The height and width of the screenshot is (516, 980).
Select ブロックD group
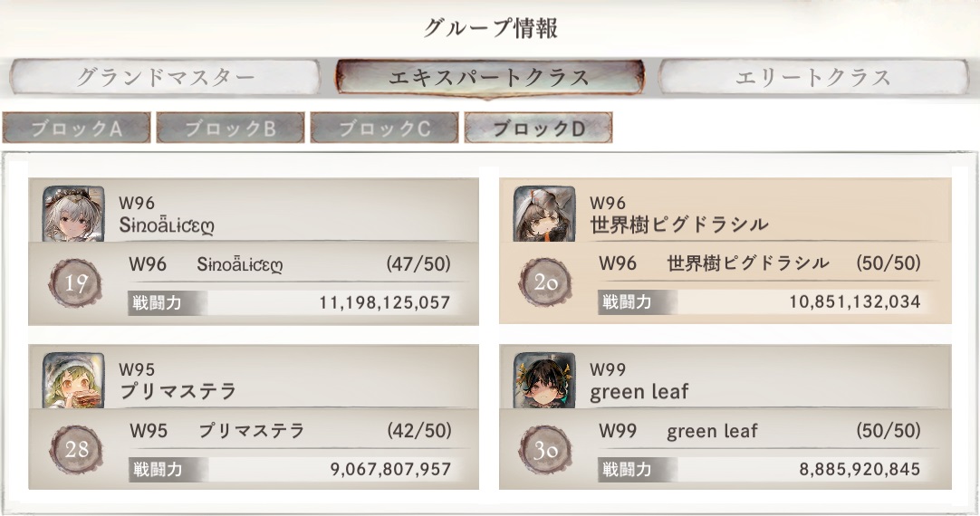(538, 128)
